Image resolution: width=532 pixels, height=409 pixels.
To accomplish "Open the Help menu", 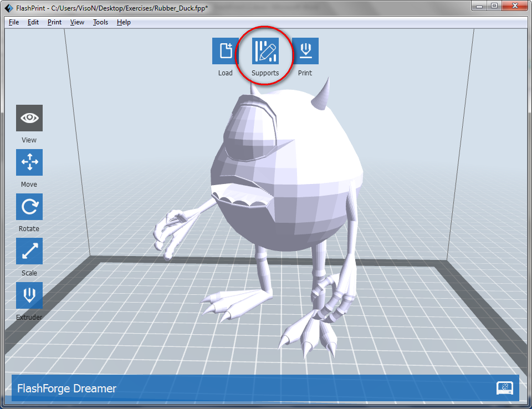I will click(124, 22).
